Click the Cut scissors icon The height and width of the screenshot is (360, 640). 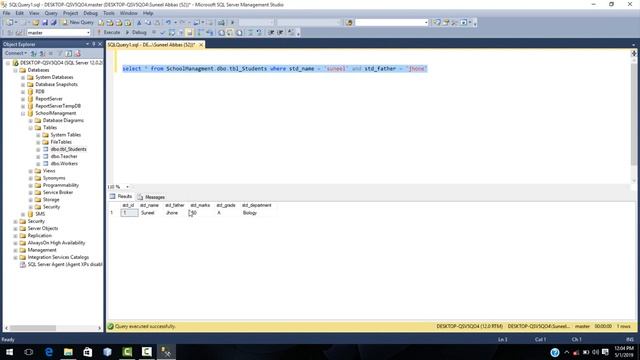[x=139, y=22]
